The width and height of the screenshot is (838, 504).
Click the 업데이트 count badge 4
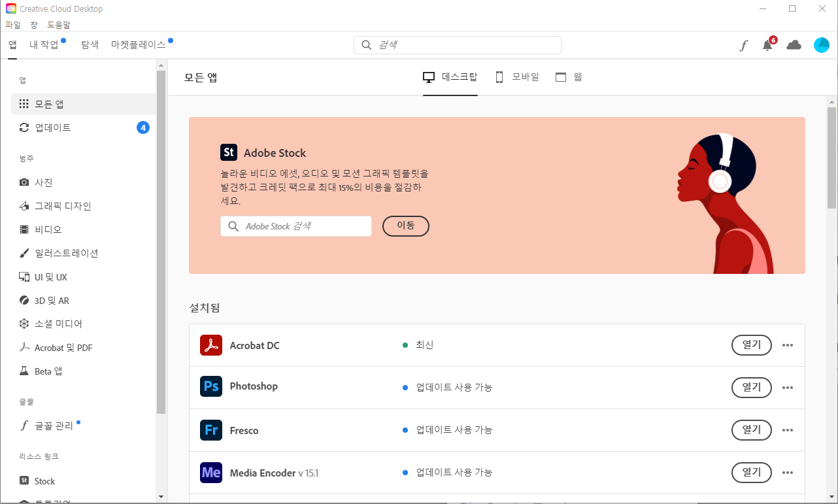point(142,127)
